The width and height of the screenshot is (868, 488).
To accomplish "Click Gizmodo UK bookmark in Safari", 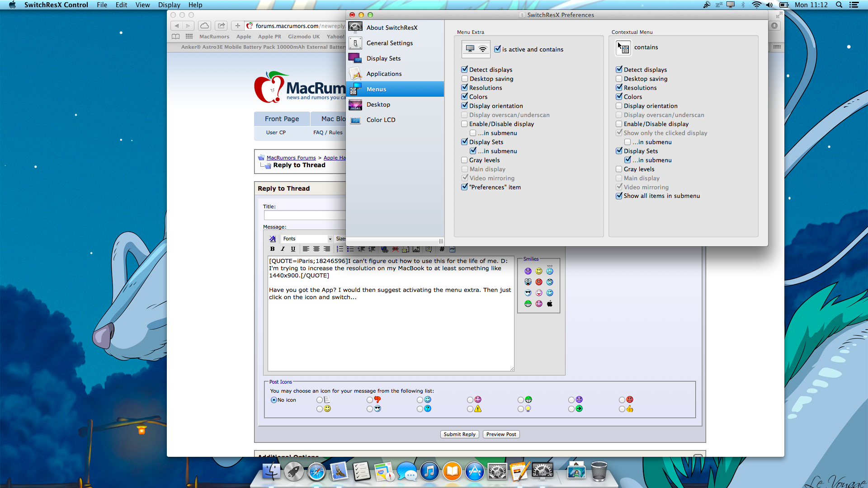I will [x=304, y=37].
